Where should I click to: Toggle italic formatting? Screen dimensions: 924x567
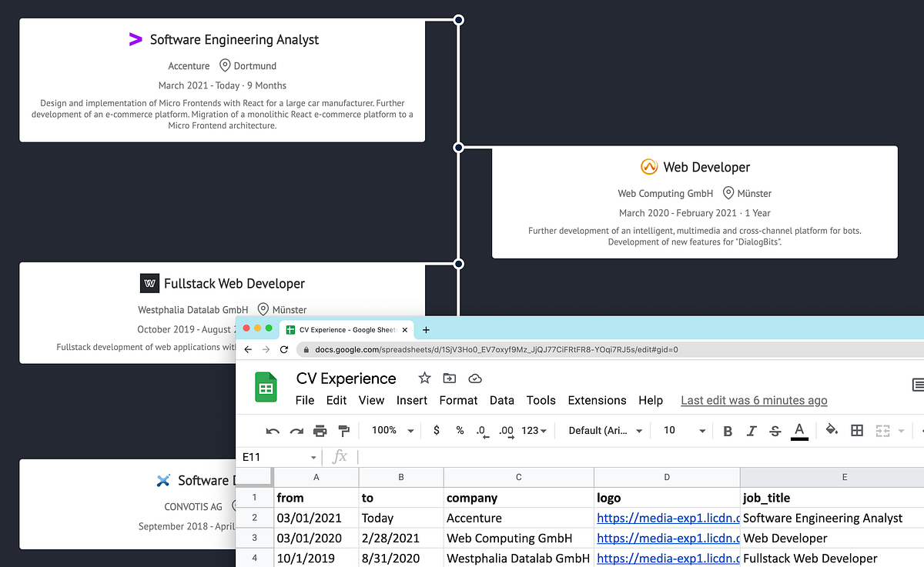click(752, 431)
